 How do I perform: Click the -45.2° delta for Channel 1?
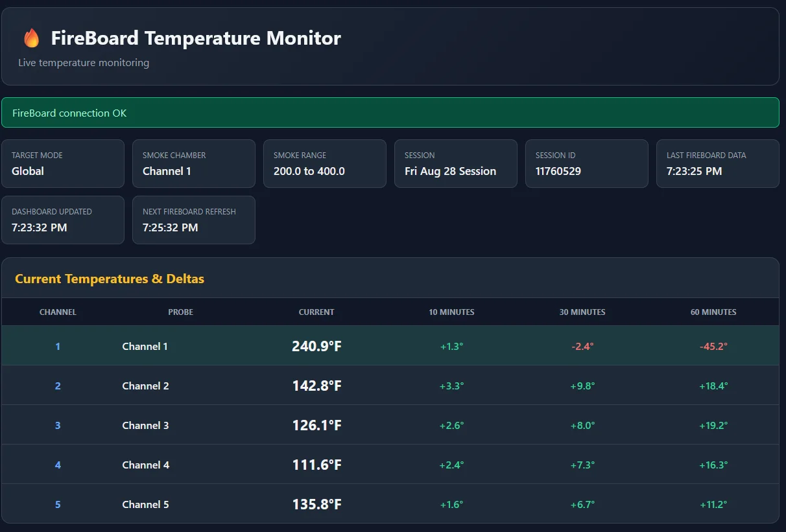(713, 347)
